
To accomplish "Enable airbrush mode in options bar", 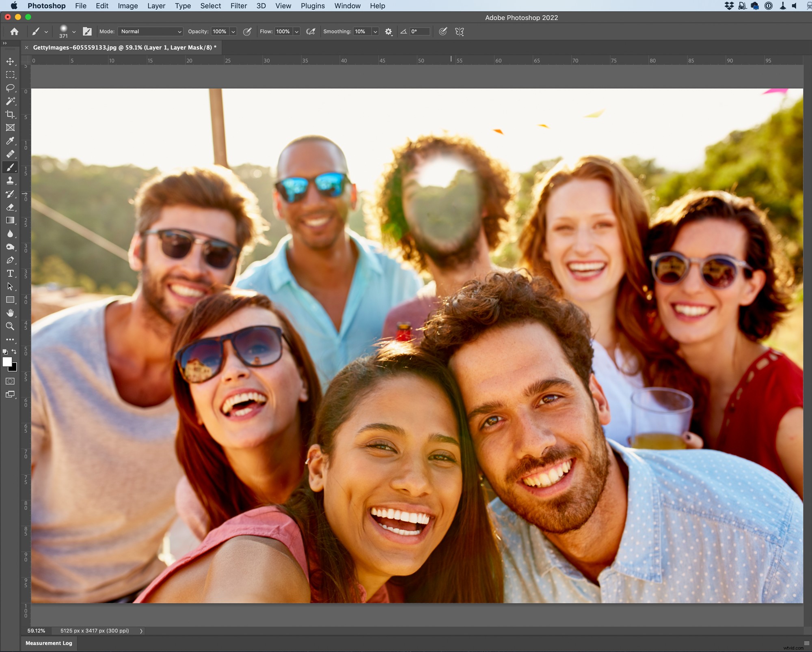I will (x=311, y=31).
